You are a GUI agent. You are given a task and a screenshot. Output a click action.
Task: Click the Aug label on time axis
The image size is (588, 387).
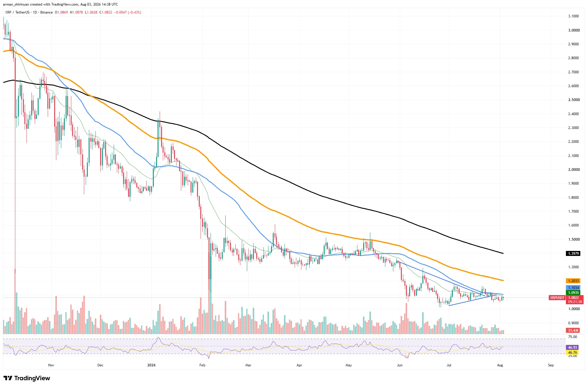tap(500, 365)
